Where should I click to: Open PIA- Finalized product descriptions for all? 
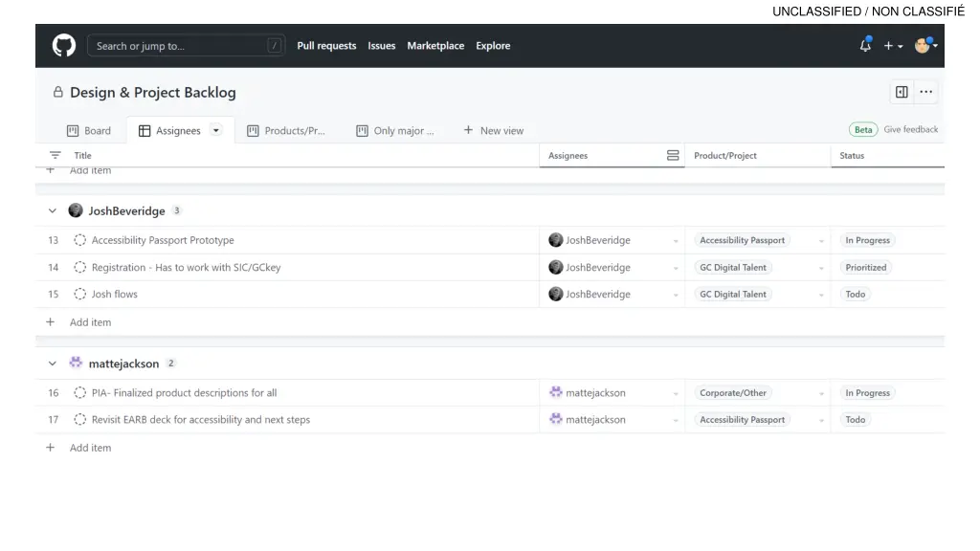click(x=185, y=393)
